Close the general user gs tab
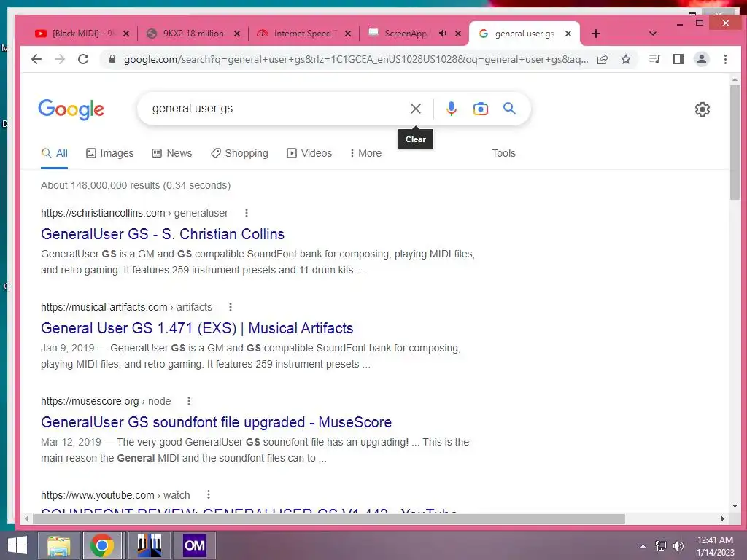Screen dimensions: 747x560 pos(568,34)
